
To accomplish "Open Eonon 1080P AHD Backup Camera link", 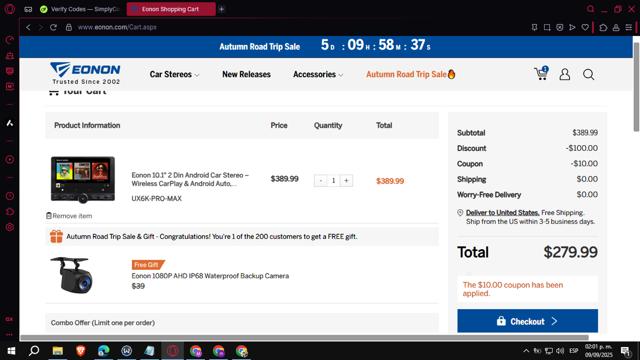I will (x=210, y=276).
